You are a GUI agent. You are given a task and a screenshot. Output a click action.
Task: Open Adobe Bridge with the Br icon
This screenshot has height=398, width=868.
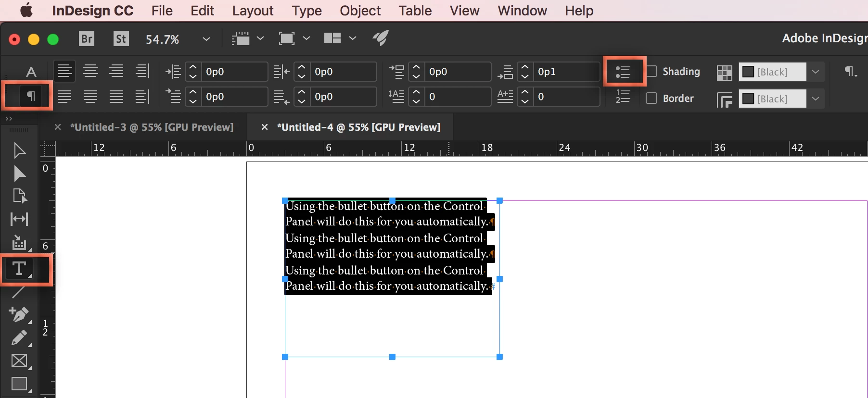click(87, 38)
